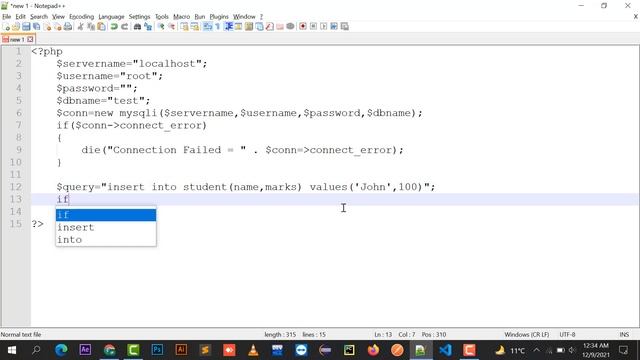Screen dimensions: 640x360
Task: Create a new document with the New icon
Action: tap(6, 27)
